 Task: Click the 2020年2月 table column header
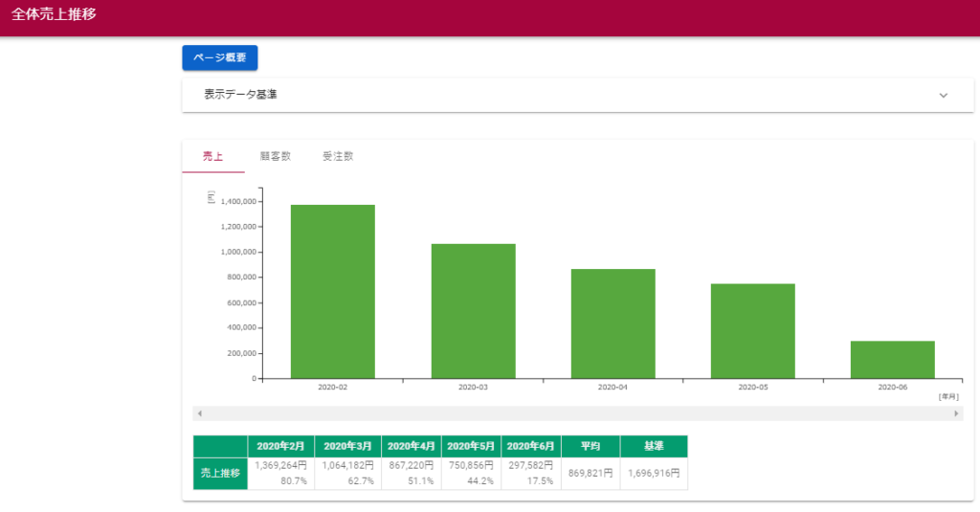tap(281, 446)
